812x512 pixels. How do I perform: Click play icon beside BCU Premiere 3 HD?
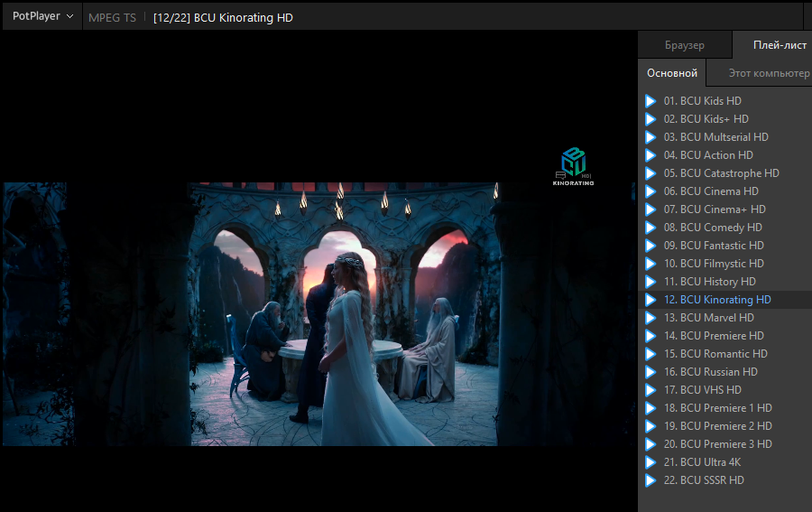coord(651,444)
